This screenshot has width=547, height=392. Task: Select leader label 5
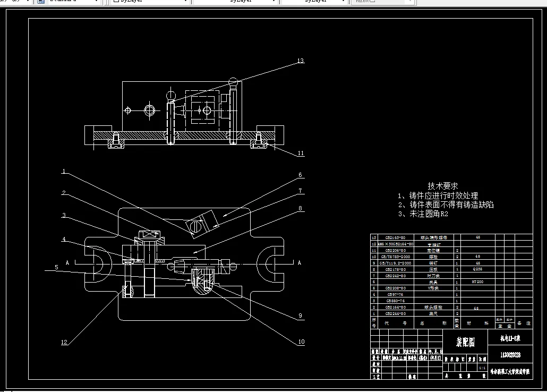(x=56, y=267)
